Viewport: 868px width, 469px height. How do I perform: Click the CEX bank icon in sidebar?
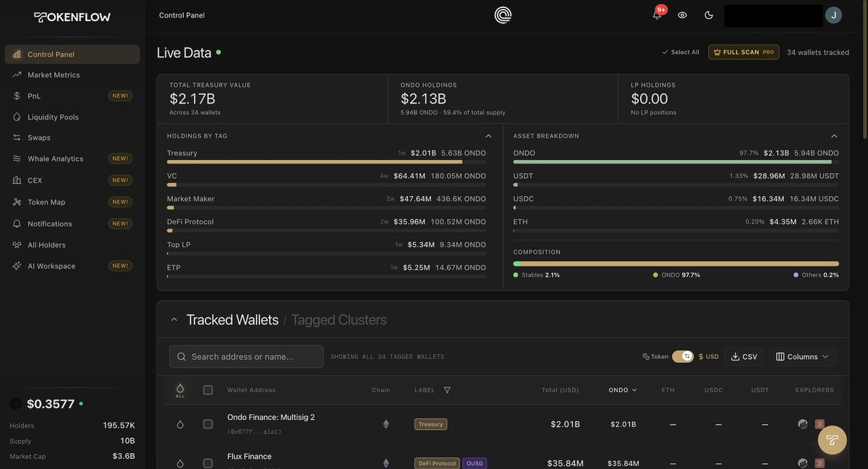tap(17, 180)
